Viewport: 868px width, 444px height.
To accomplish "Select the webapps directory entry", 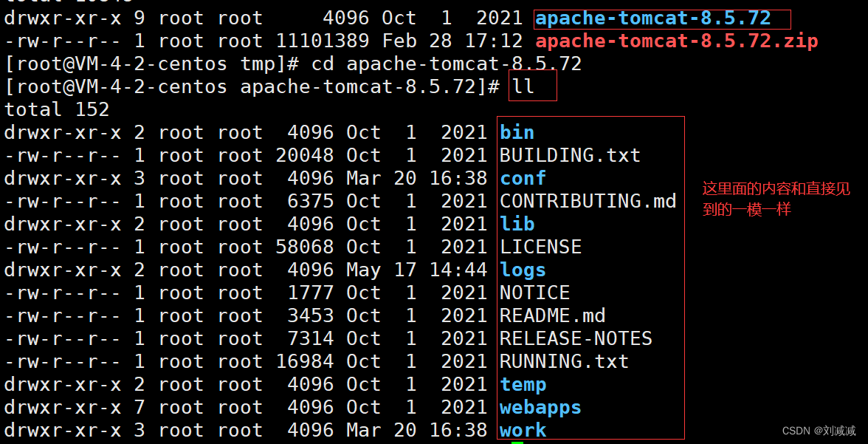I will coord(541,407).
